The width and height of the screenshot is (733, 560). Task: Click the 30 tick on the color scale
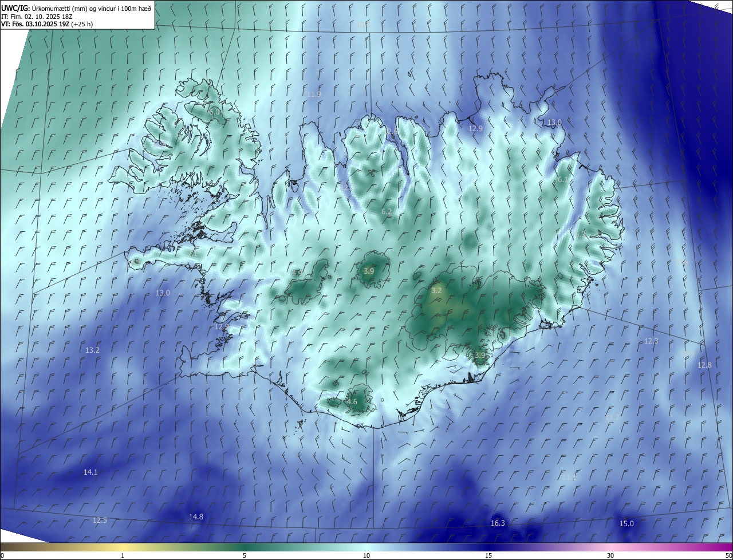coord(610,556)
